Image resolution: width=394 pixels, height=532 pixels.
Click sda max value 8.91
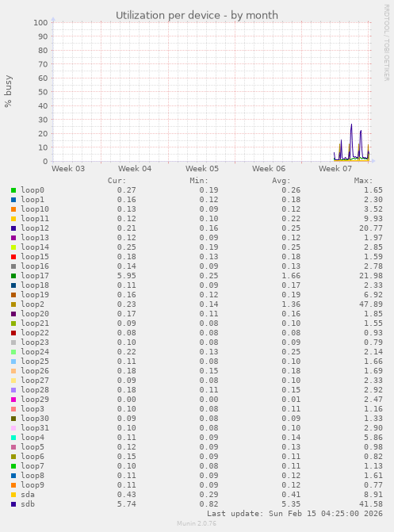(373, 495)
